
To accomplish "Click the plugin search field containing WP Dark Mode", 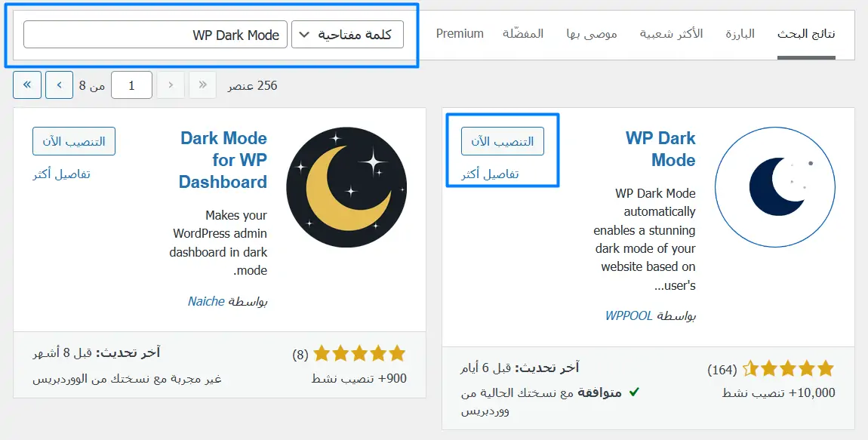I will tap(155, 35).
